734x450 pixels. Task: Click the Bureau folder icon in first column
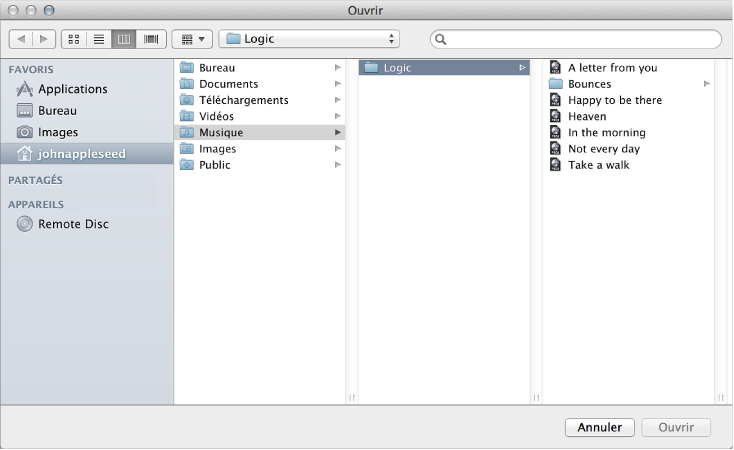pos(187,68)
